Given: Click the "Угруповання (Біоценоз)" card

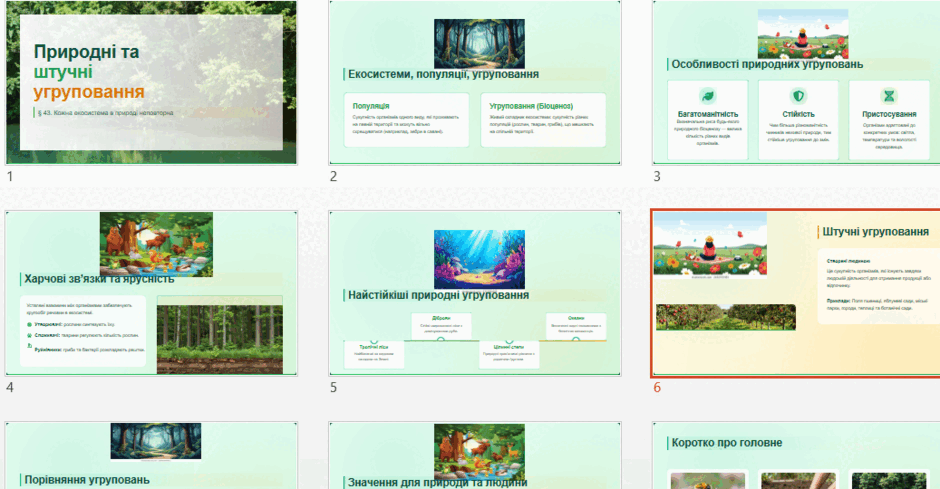Looking at the screenshot, I should (x=543, y=120).
